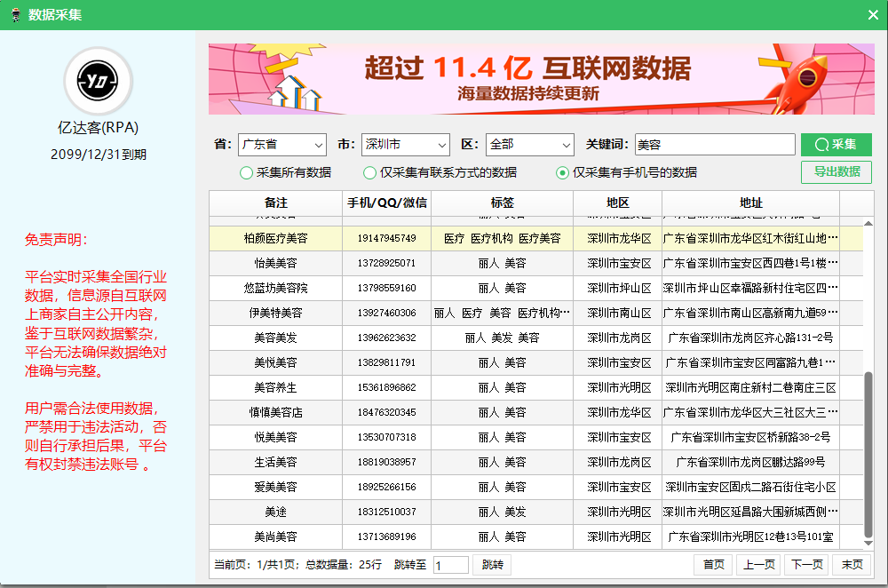Image resolution: width=888 pixels, height=588 pixels.
Task: Select the 柏颜医疗美容 table row
Action: click(x=275, y=239)
